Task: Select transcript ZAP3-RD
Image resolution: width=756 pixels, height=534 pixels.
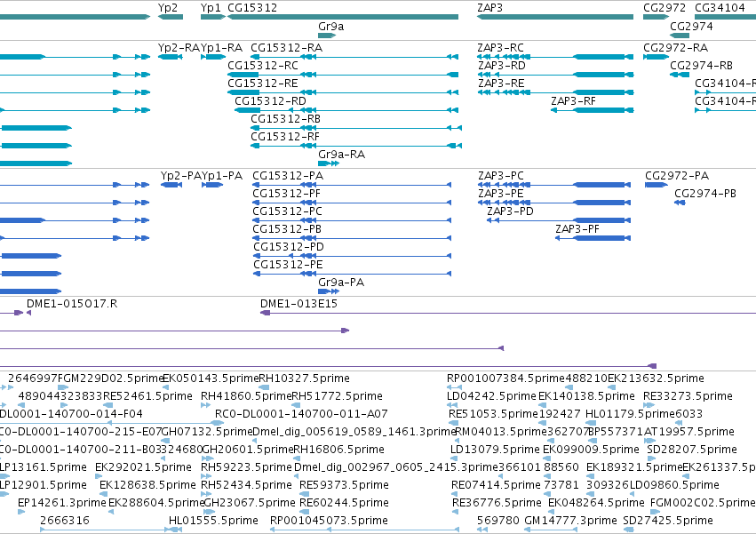Action: tap(501, 65)
